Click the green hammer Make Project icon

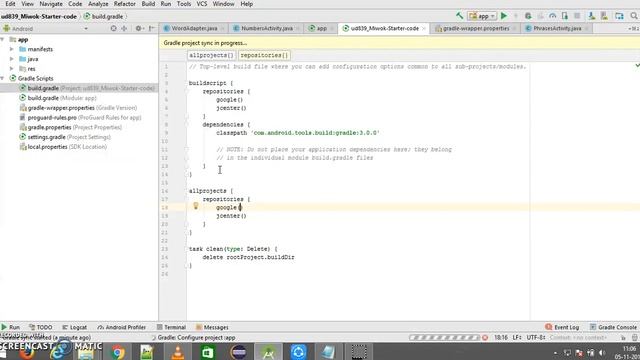pyautogui.click(x=460, y=16)
